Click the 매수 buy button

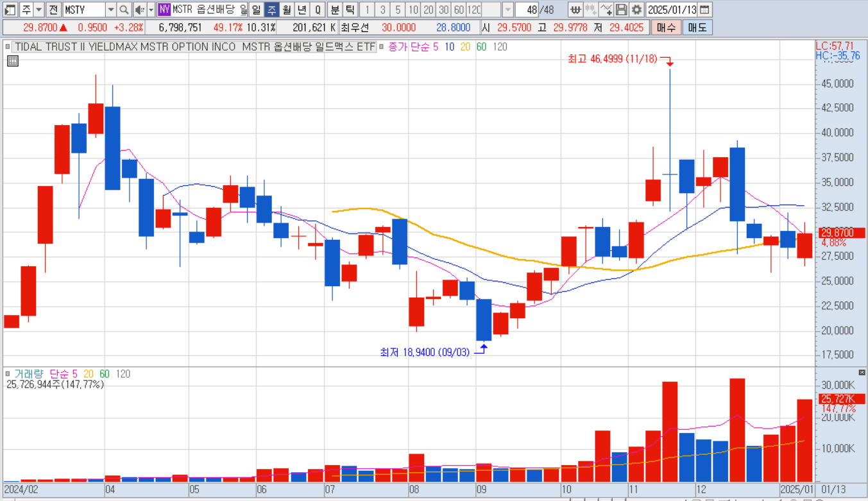667,28
